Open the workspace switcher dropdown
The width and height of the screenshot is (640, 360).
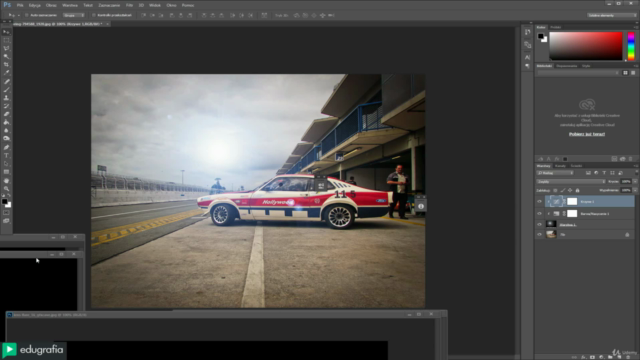coord(612,15)
